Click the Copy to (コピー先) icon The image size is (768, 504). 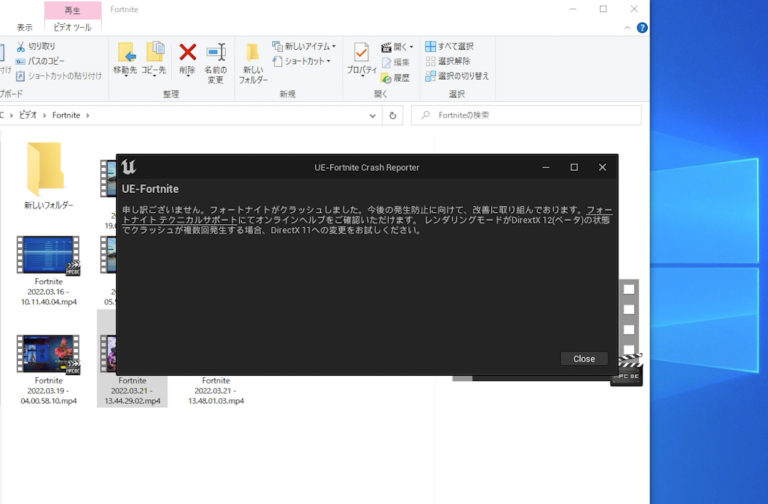point(155,53)
